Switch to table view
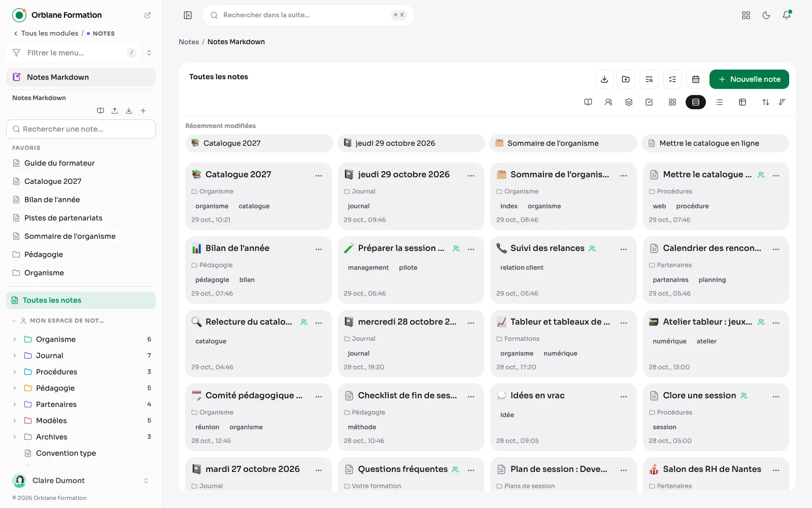This screenshot has width=812, height=508. click(x=742, y=102)
